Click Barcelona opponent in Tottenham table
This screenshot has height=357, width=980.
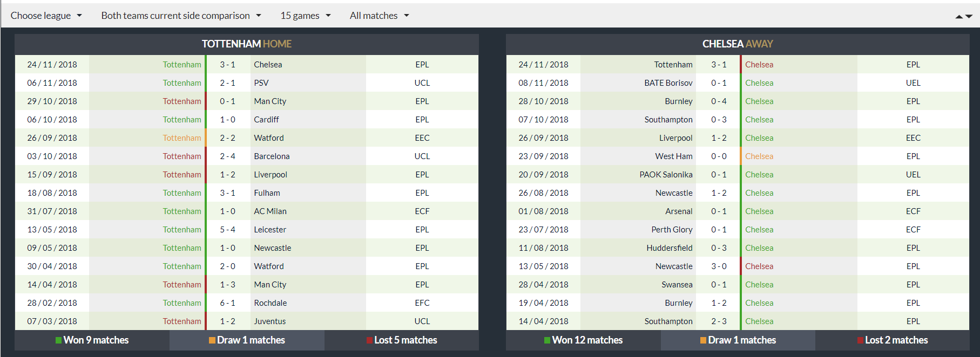(272, 156)
